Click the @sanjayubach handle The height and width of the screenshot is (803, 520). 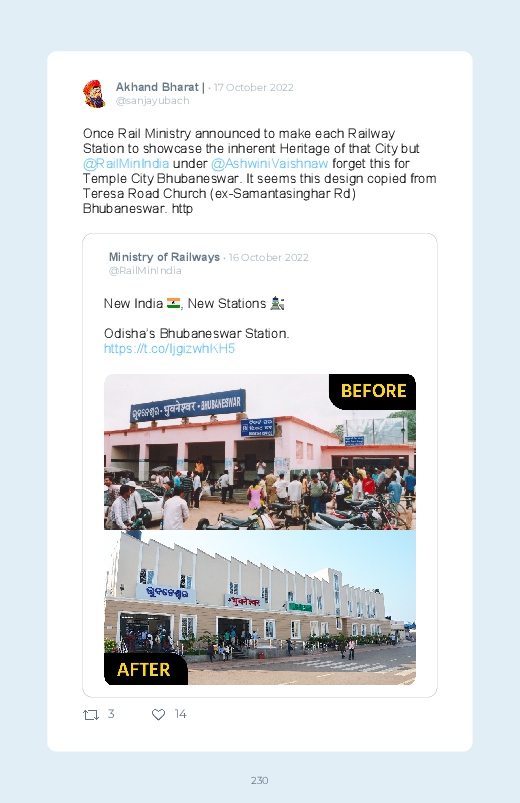coord(153,101)
